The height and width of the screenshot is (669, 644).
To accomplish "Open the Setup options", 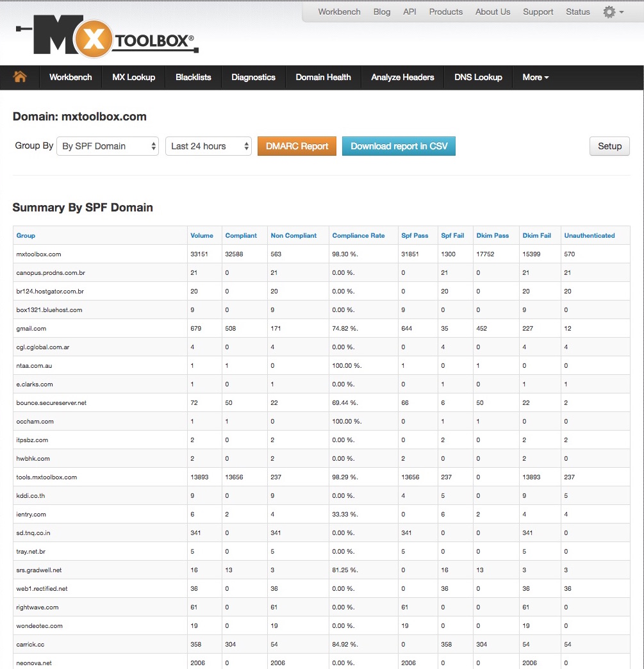I will (609, 146).
